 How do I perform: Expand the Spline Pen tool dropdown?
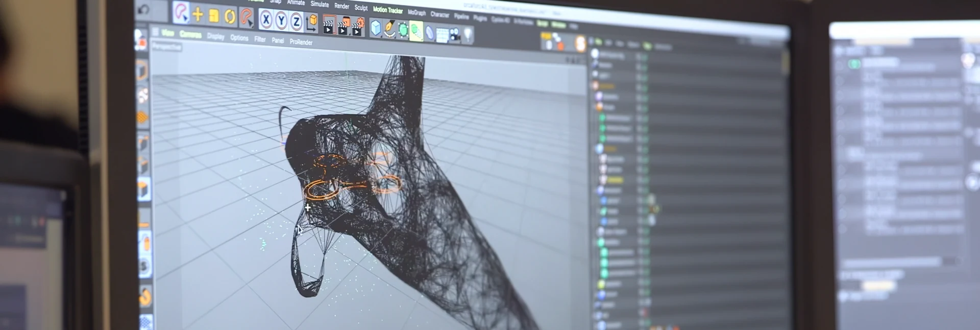pos(390,29)
